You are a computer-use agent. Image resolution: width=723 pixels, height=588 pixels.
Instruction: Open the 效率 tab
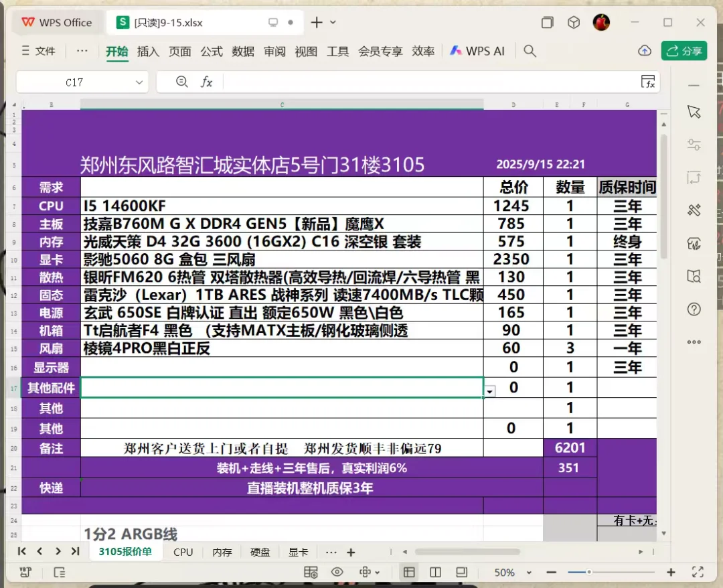(423, 51)
